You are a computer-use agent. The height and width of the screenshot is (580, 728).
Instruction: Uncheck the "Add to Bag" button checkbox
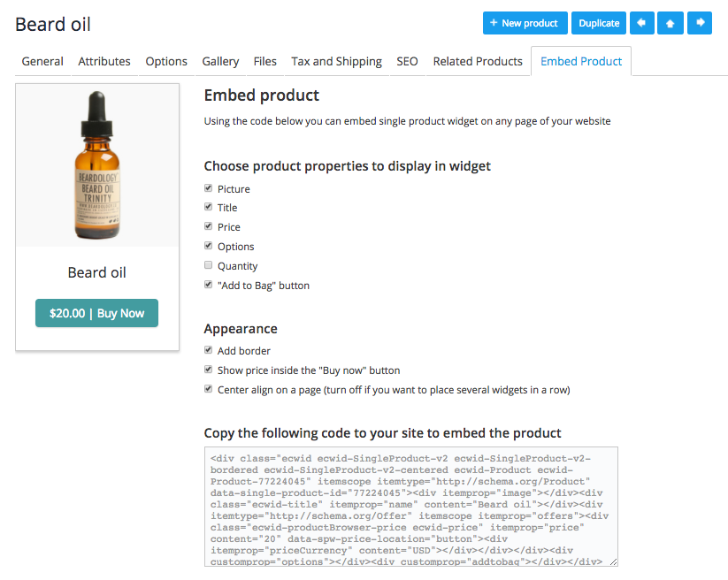point(209,285)
